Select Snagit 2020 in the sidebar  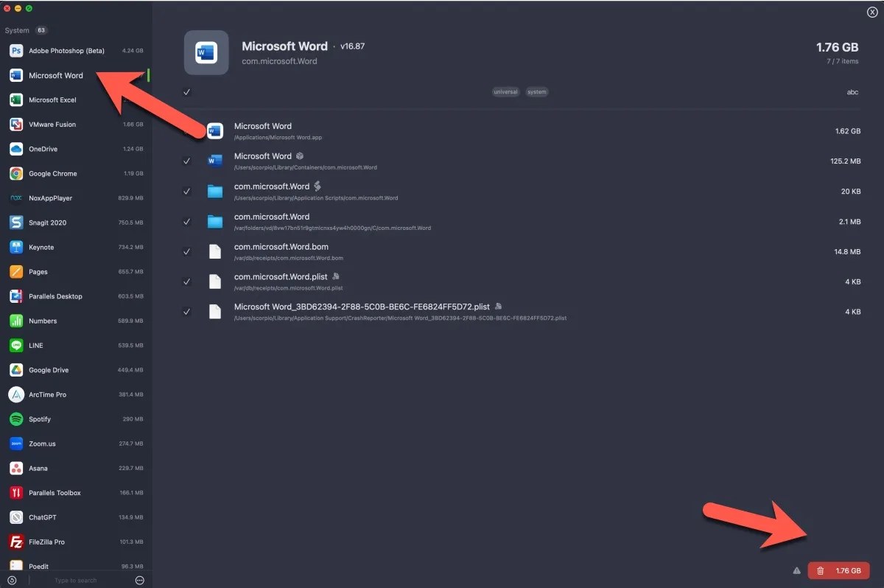[x=76, y=223]
